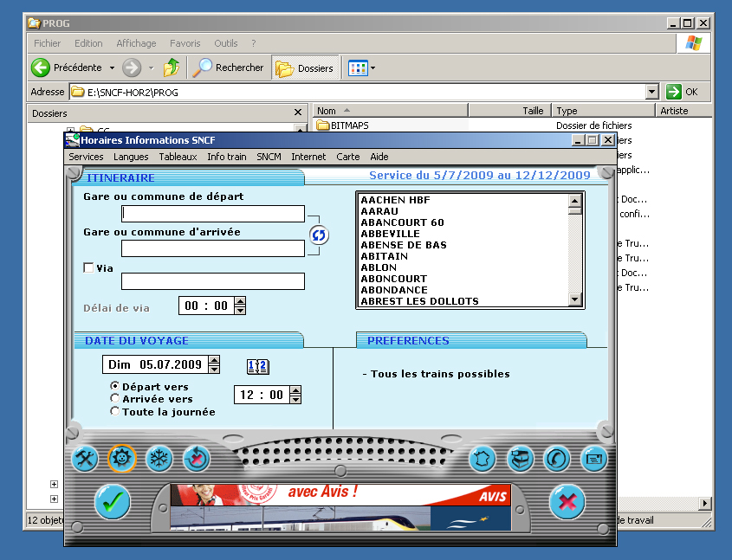Cancel with the red X round button
The height and width of the screenshot is (560, 732).
click(567, 502)
